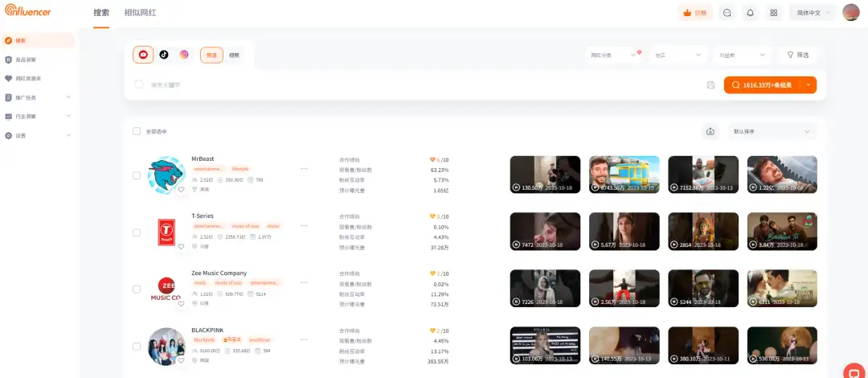Open the three-dot menu for Zee Music Company
The height and width of the screenshot is (378, 868).
point(304,282)
